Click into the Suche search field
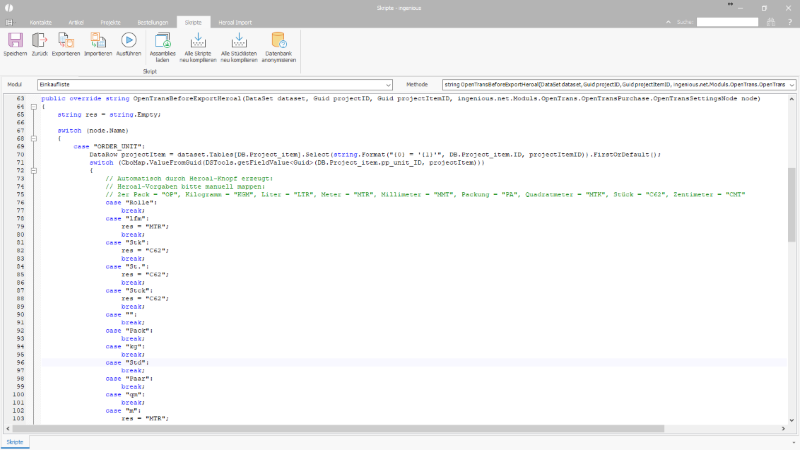 728,22
